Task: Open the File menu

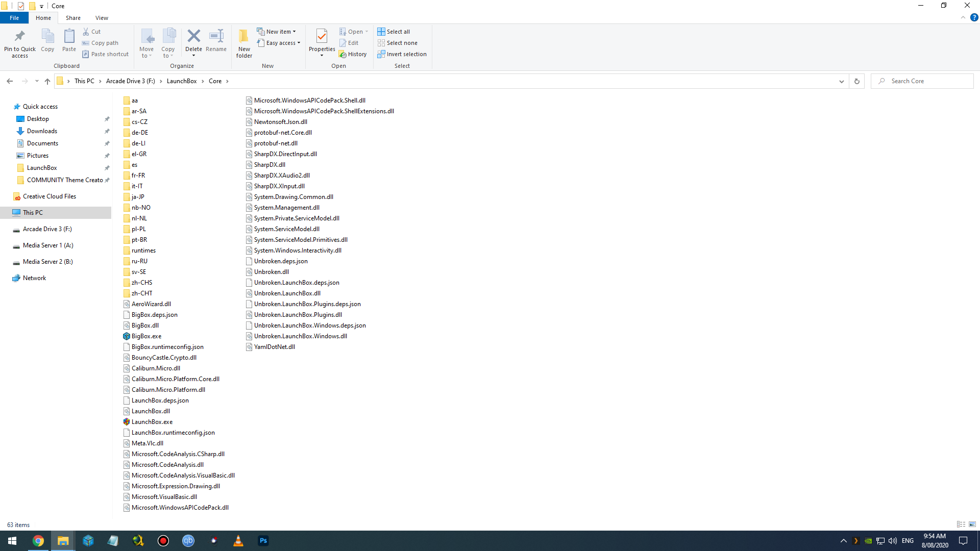Action: tap(14, 18)
